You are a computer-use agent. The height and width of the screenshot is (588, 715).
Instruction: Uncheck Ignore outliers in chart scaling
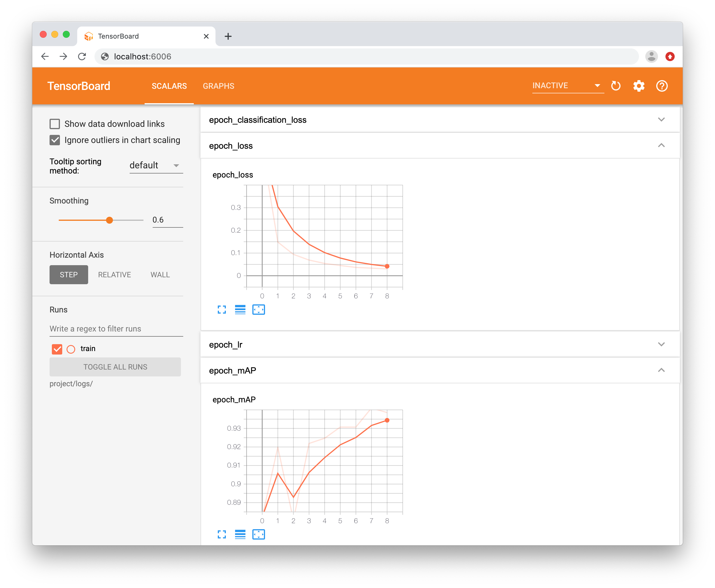click(55, 140)
